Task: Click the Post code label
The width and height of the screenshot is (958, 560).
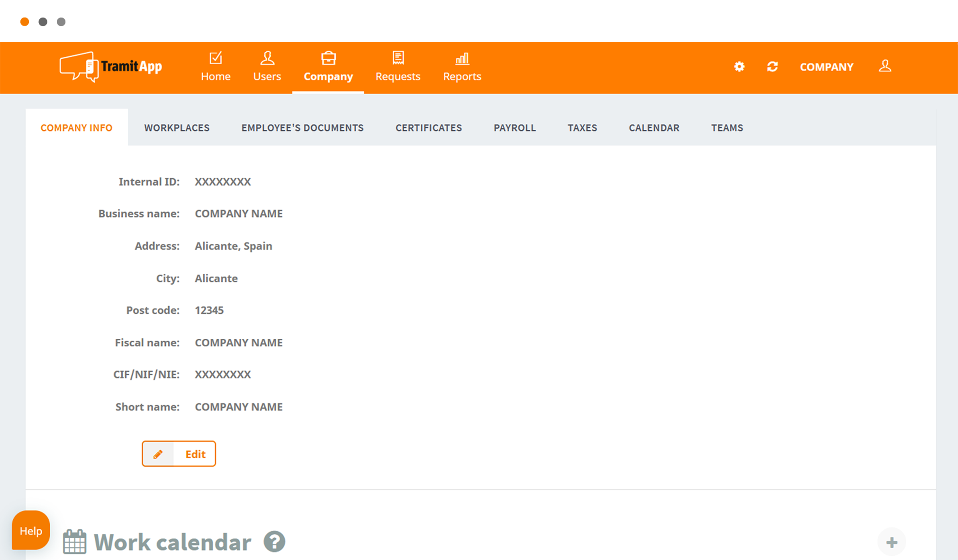Action: click(x=153, y=310)
